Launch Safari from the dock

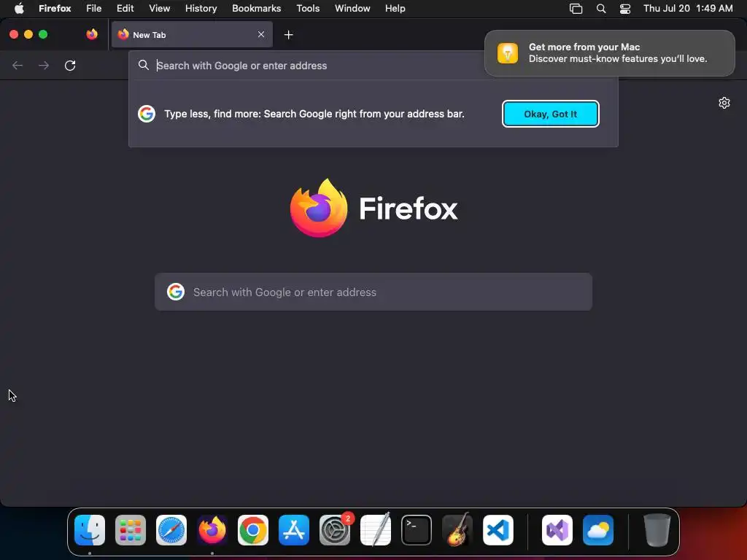171,530
